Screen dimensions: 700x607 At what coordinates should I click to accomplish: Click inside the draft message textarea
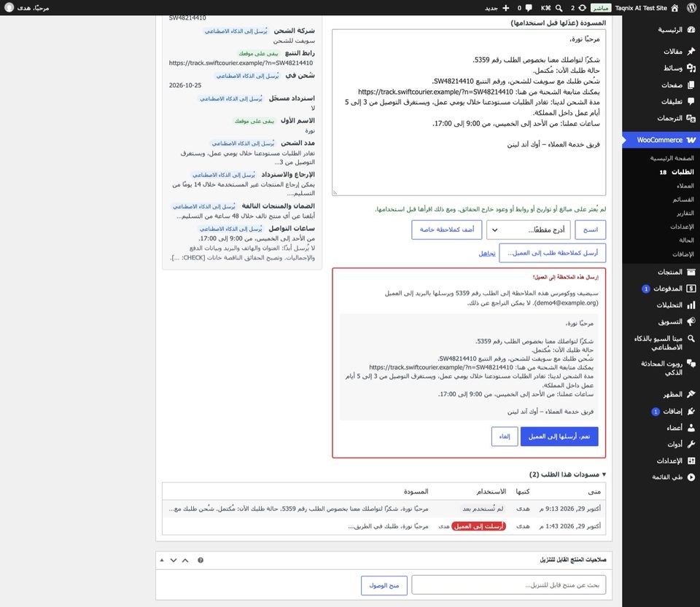click(469, 112)
